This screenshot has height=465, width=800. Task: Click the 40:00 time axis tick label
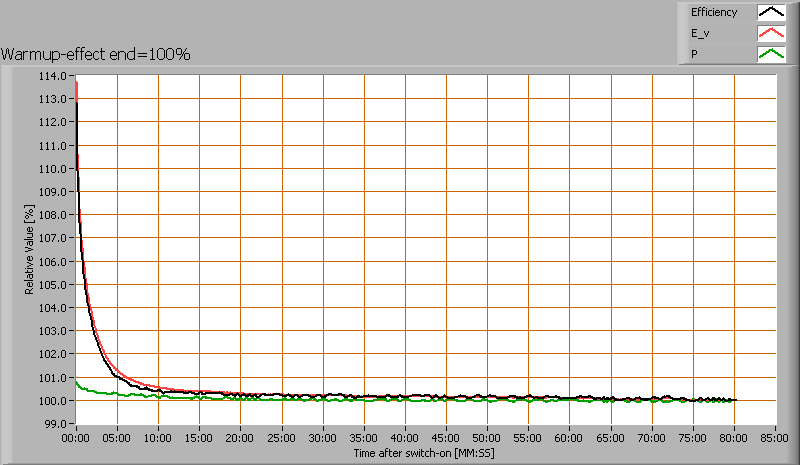405,438
